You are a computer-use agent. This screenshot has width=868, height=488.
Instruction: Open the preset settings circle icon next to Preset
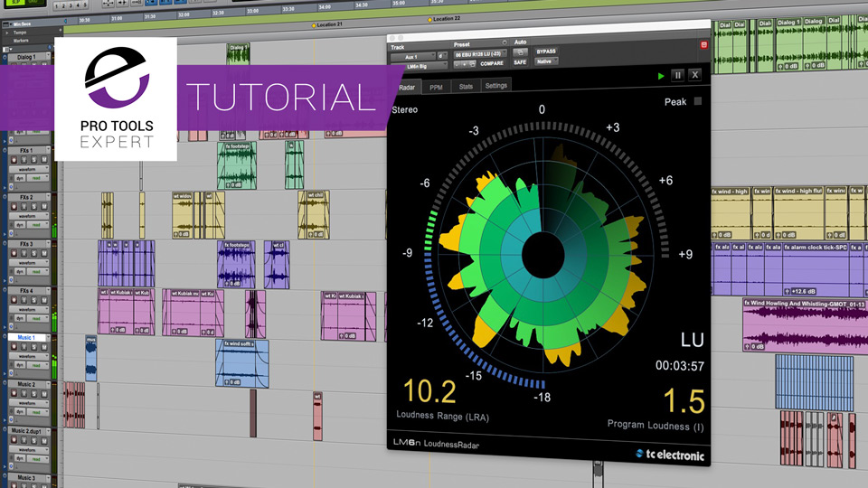click(505, 42)
